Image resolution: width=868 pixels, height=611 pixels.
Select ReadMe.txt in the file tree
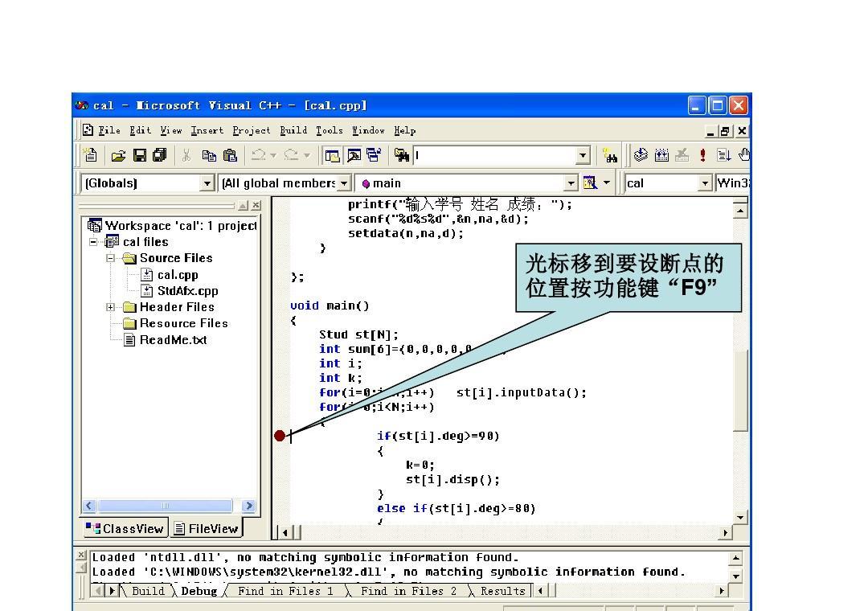click(165, 339)
